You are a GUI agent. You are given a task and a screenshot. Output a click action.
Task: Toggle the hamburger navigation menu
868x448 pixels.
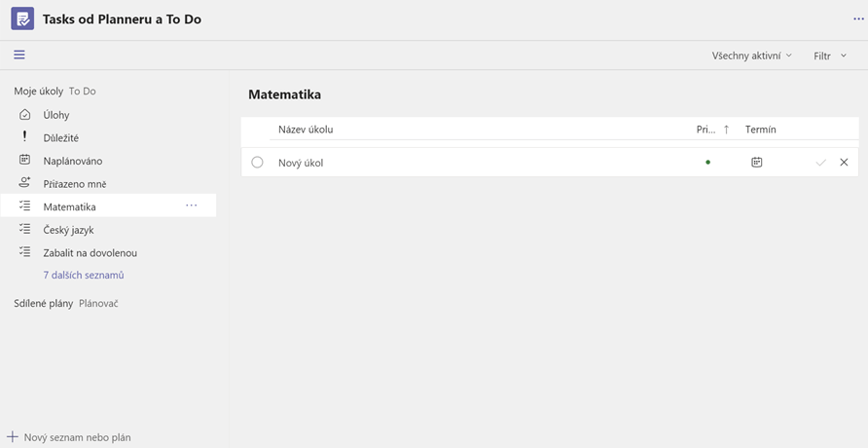point(19,56)
